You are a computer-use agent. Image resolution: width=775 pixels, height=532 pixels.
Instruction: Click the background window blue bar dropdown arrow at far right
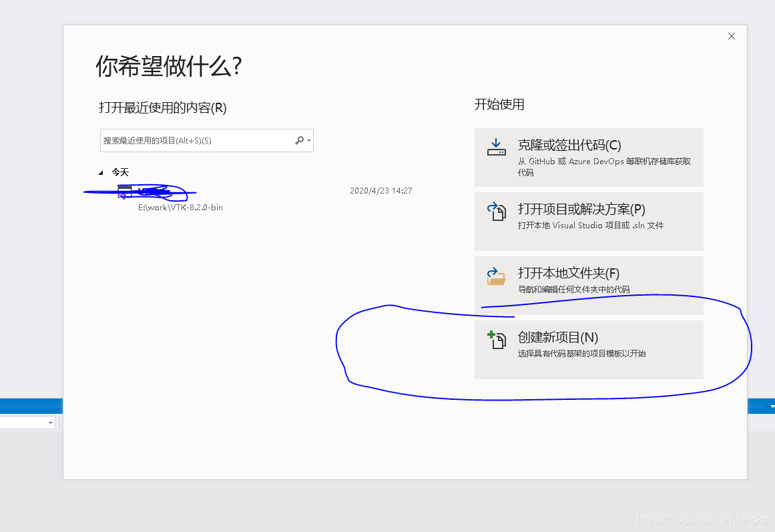(772, 407)
